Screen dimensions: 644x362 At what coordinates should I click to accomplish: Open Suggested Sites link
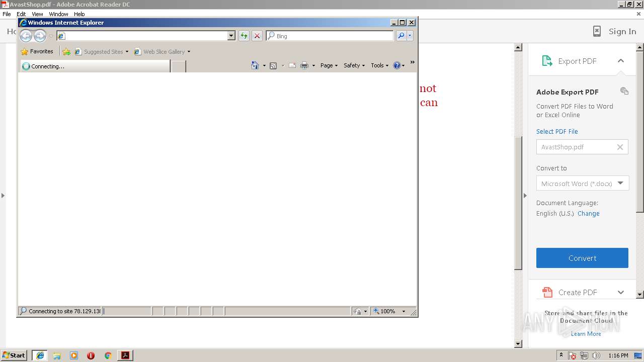click(99, 51)
